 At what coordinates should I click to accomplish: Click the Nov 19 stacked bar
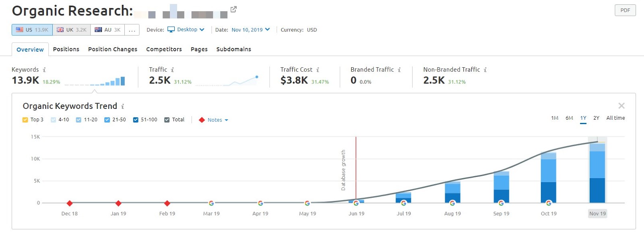click(597, 172)
